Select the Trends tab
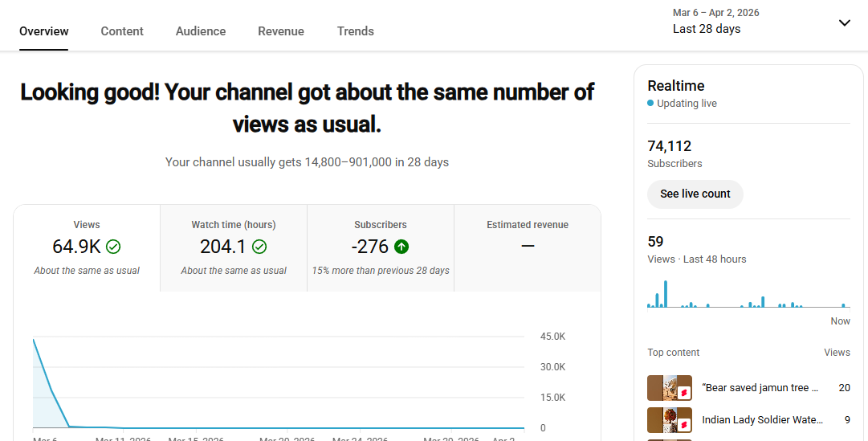This screenshot has width=868, height=441. coord(356,31)
